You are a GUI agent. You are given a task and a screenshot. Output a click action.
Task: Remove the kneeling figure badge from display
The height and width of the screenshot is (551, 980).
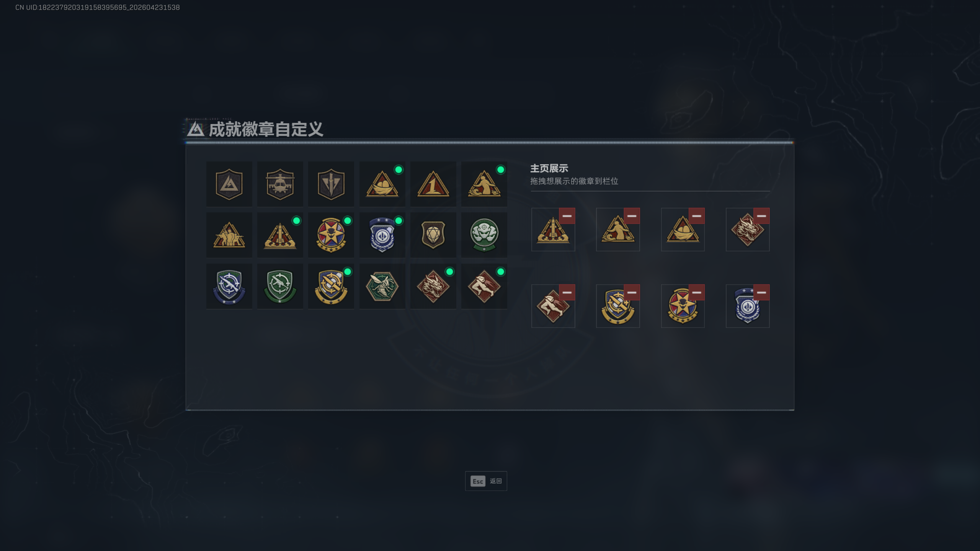(632, 216)
